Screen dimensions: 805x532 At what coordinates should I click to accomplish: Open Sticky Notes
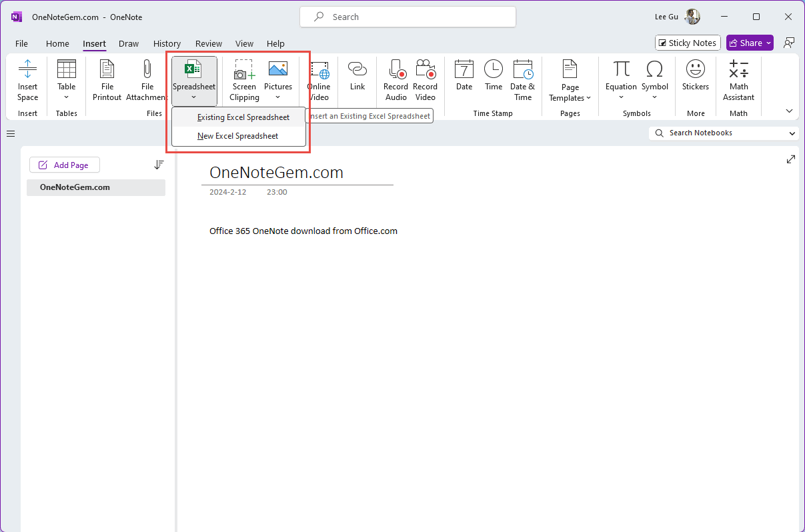point(688,43)
